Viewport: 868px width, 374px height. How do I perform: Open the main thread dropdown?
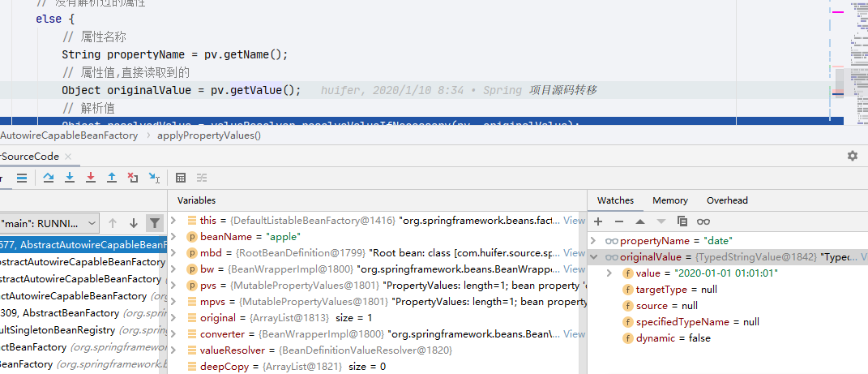pyautogui.click(x=49, y=223)
